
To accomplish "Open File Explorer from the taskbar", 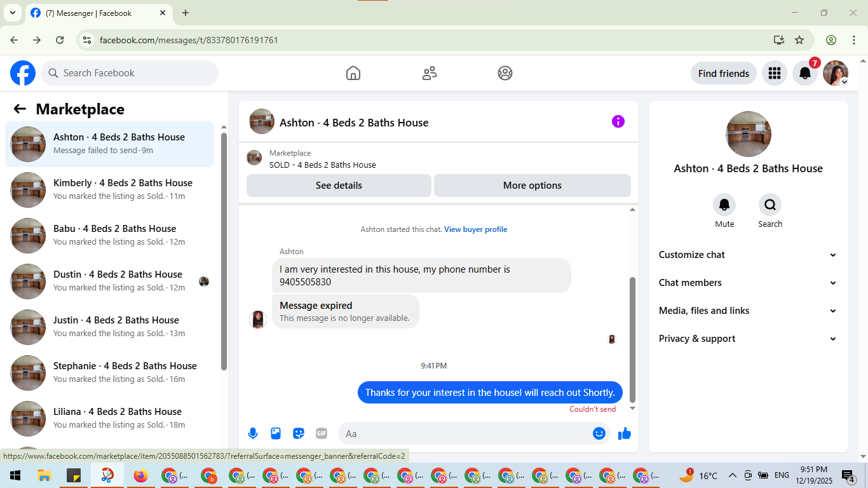I will click(44, 475).
